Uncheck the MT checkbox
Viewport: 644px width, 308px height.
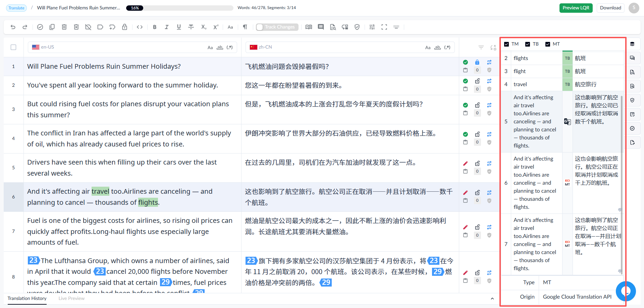click(x=548, y=44)
